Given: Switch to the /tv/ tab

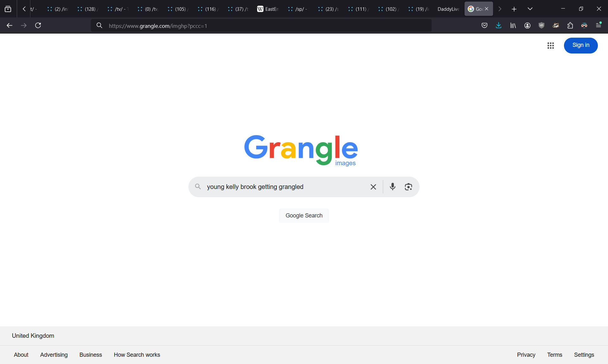Looking at the screenshot, I should point(117,9).
